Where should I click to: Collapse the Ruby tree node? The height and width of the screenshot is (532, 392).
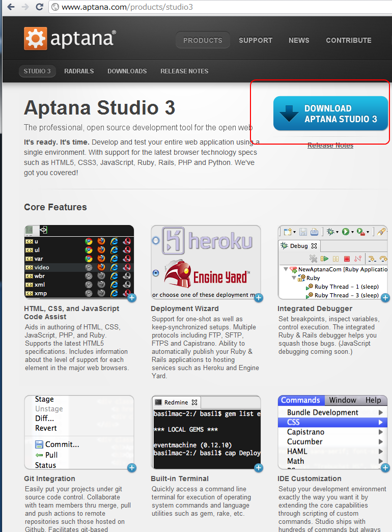tap(294, 277)
